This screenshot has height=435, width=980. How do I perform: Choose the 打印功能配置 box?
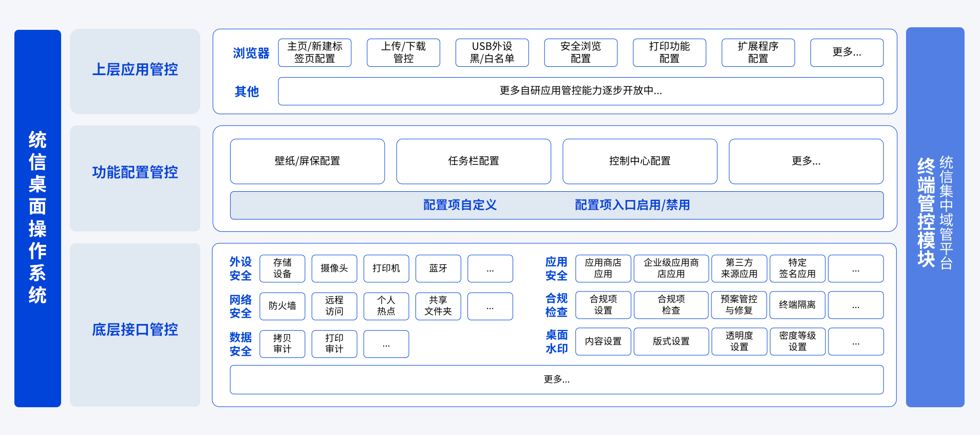click(x=669, y=52)
